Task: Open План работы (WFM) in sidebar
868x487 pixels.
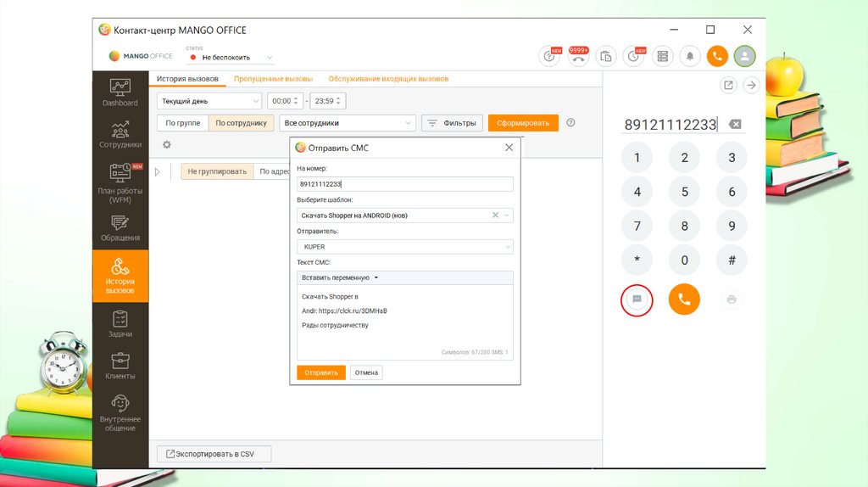Action: click(x=120, y=183)
